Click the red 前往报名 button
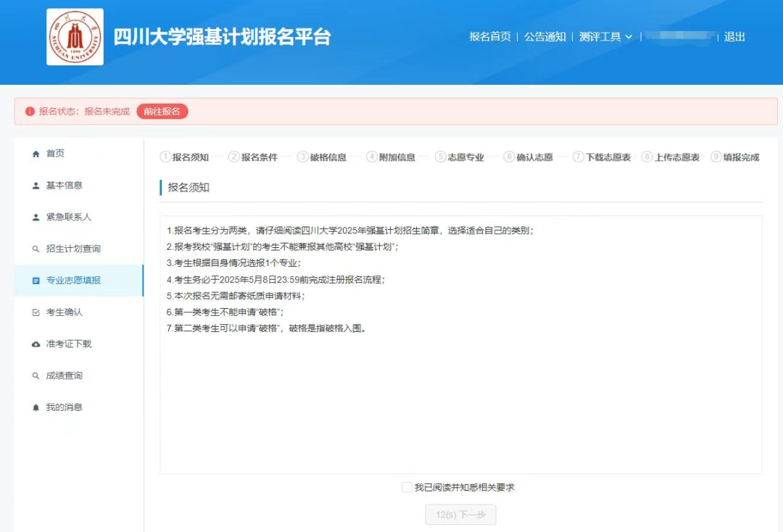Screen dimensions: 783x532 click(x=162, y=112)
